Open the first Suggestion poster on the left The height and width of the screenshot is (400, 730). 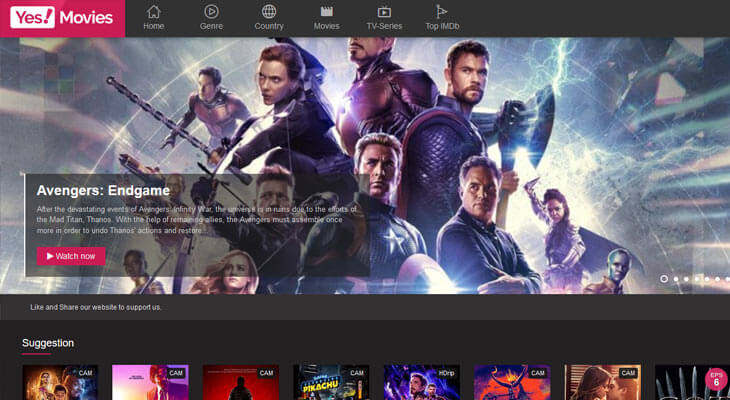point(60,382)
